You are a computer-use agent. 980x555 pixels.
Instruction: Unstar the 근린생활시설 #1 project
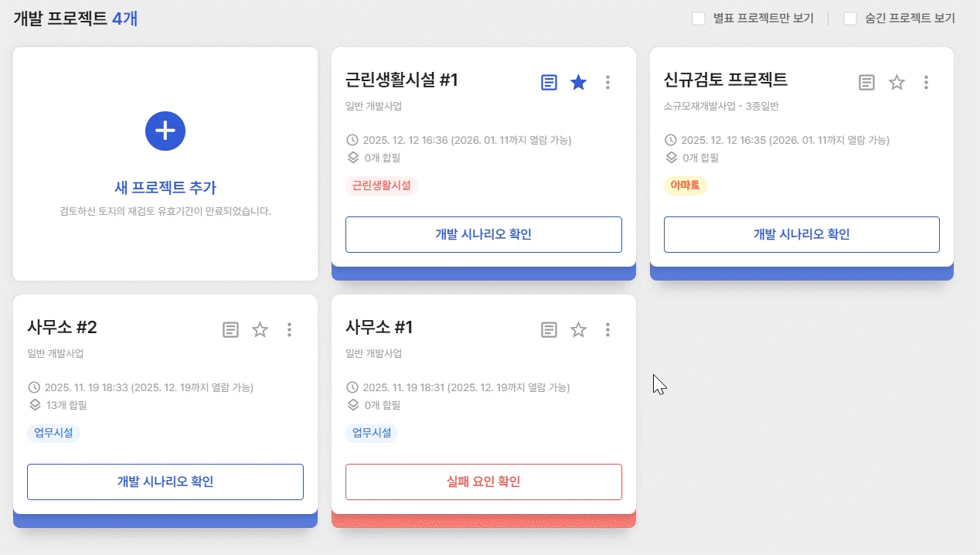click(x=578, y=82)
